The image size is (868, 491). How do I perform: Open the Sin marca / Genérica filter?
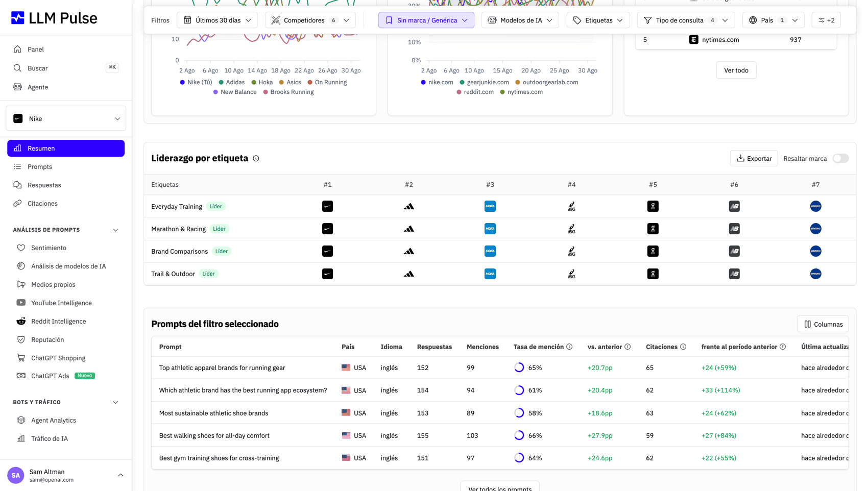point(426,20)
